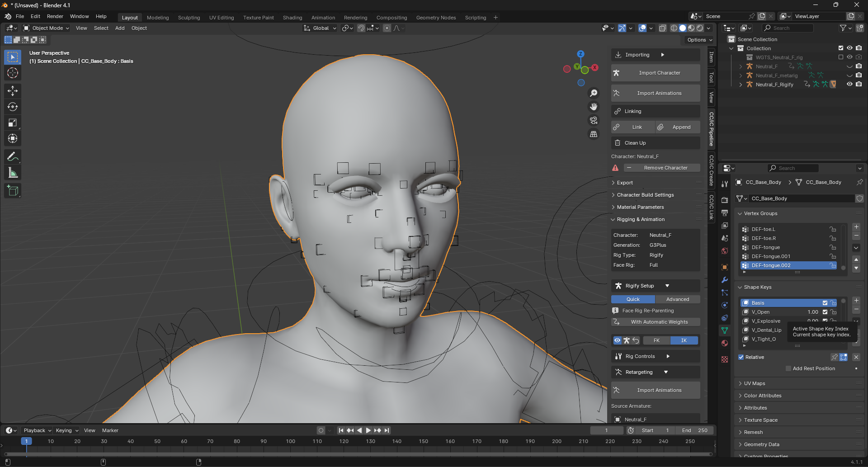Image resolution: width=868 pixels, height=467 pixels.
Task: Switch to the Sculpting workspace tab
Action: pyautogui.click(x=189, y=18)
